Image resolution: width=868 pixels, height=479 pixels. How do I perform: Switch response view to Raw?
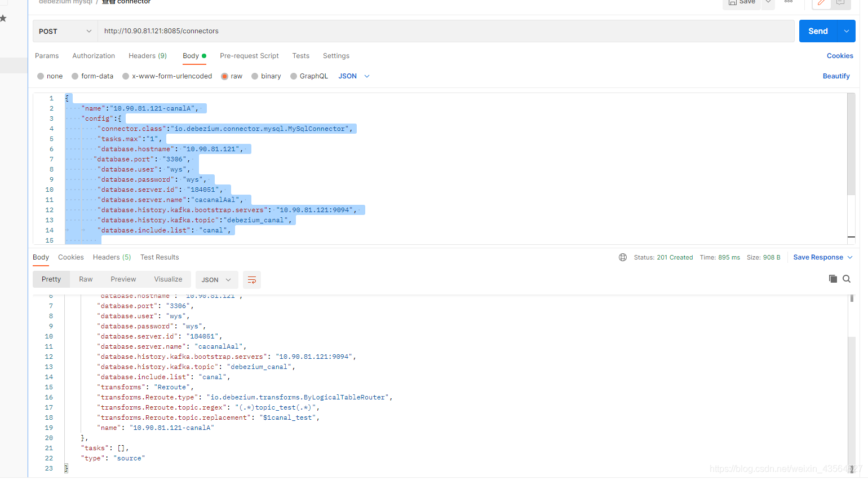tap(86, 279)
